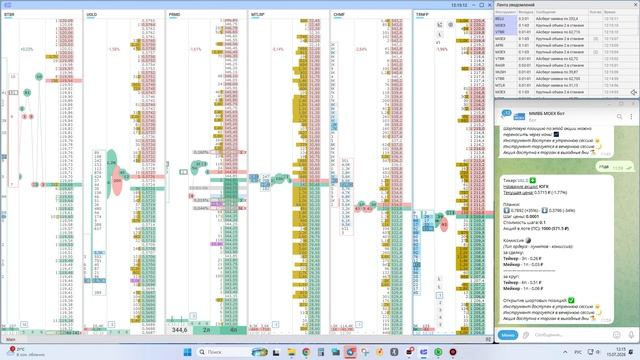640x360 pixels.
Task: Select the row 'Айсберг заявка по 39,87'
Action: click(567, 72)
